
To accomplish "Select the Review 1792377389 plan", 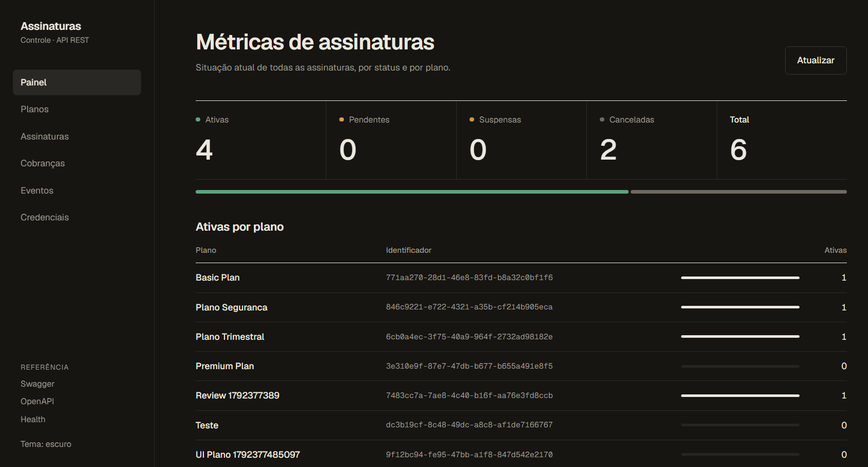I will (x=237, y=395).
